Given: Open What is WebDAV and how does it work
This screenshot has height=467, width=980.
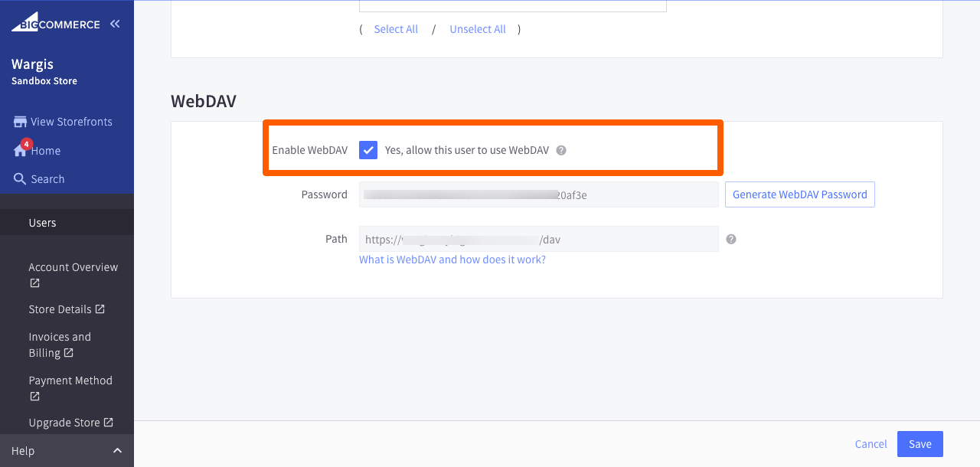Looking at the screenshot, I should point(452,260).
